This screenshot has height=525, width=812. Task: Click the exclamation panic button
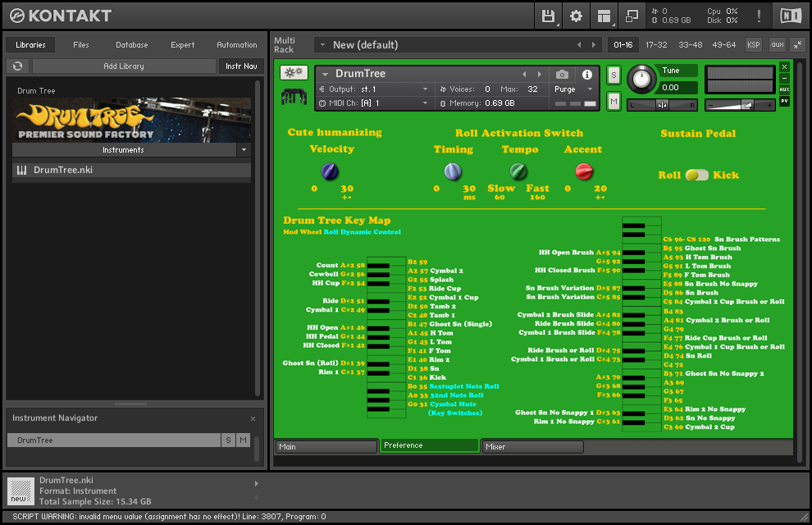pyautogui.click(x=759, y=16)
